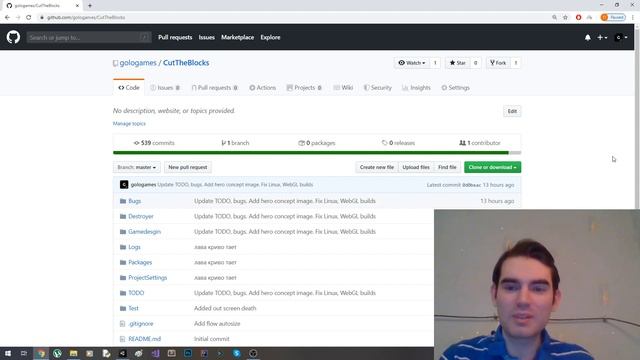Open the user avatar menu

pos(621,38)
